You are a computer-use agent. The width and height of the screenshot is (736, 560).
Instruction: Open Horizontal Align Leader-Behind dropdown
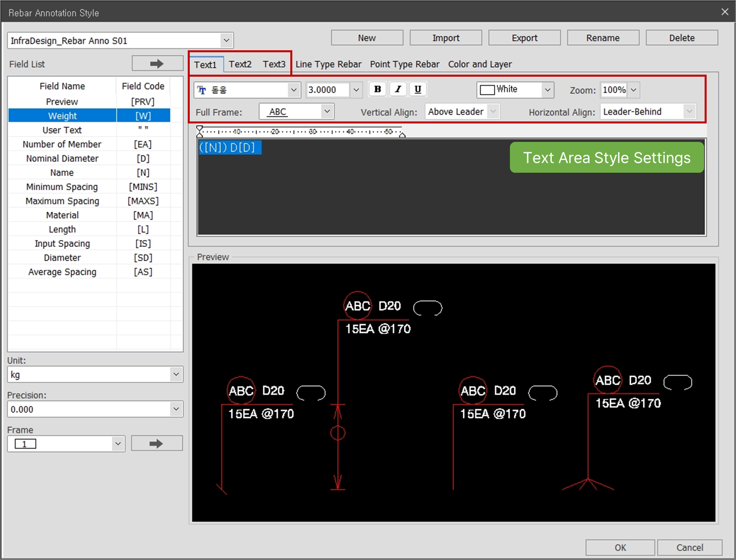click(x=689, y=112)
